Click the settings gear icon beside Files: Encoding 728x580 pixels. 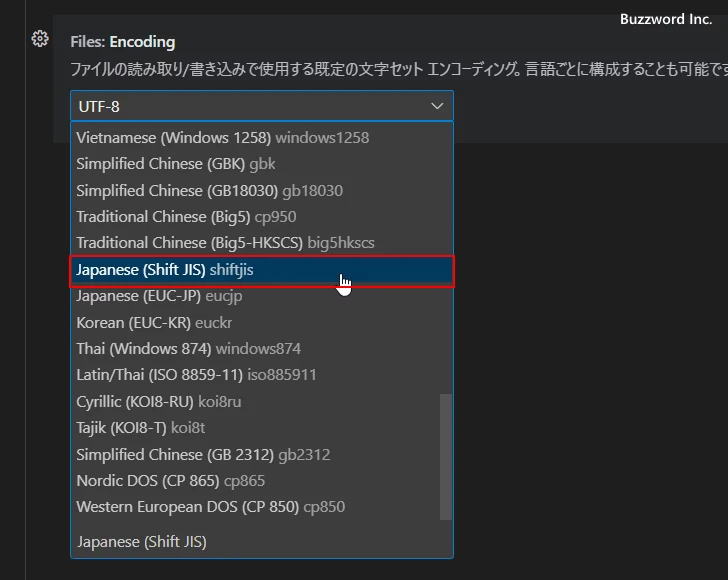[x=40, y=39]
